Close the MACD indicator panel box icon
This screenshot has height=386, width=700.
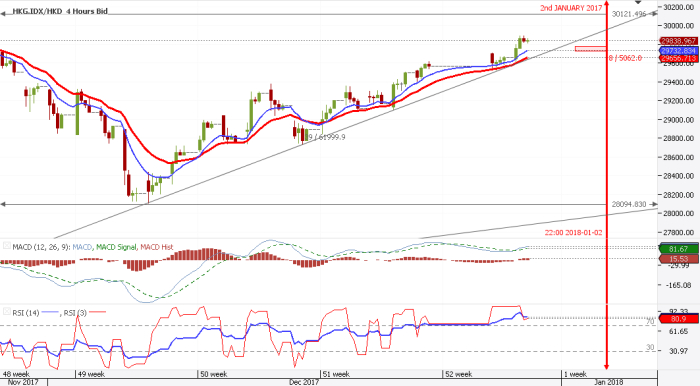click(7, 246)
